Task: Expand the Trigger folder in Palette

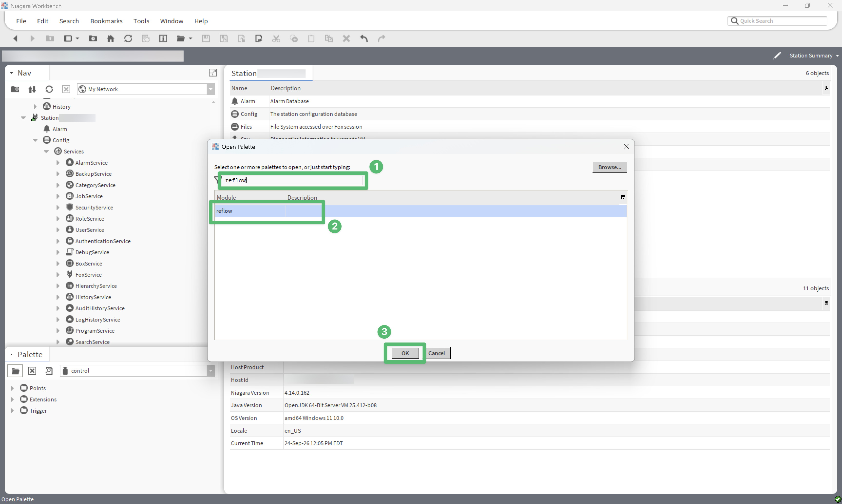Action: click(x=12, y=411)
